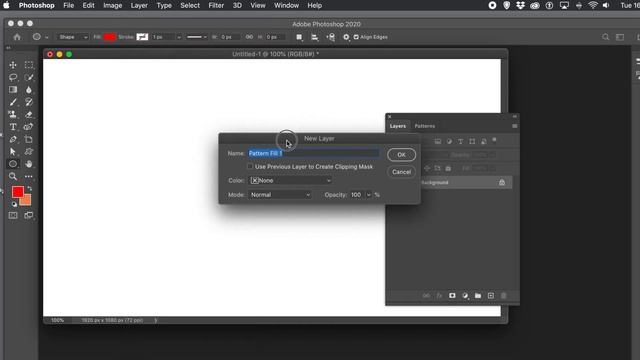Open the Mode dropdown set to Normal
640x360 pixels.
[280, 195]
